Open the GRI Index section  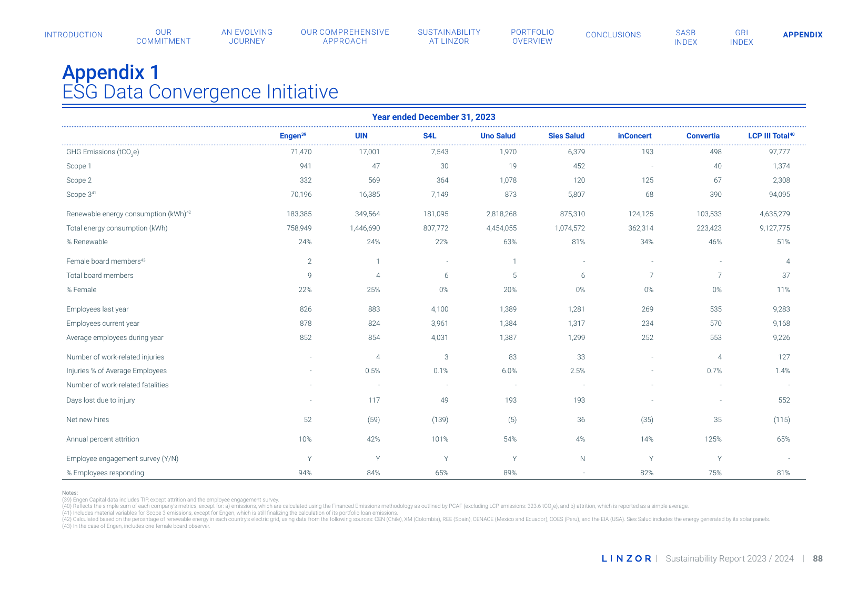742,37
